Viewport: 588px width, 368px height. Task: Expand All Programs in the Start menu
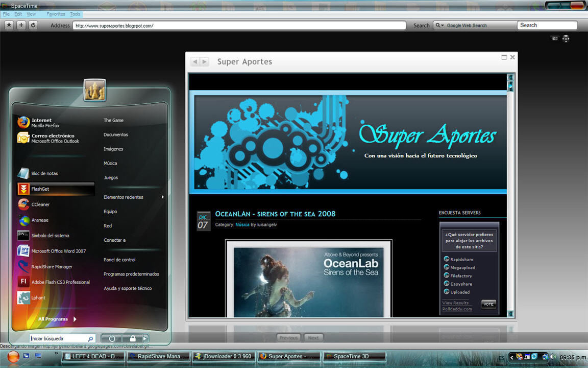click(x=57, y=319)
